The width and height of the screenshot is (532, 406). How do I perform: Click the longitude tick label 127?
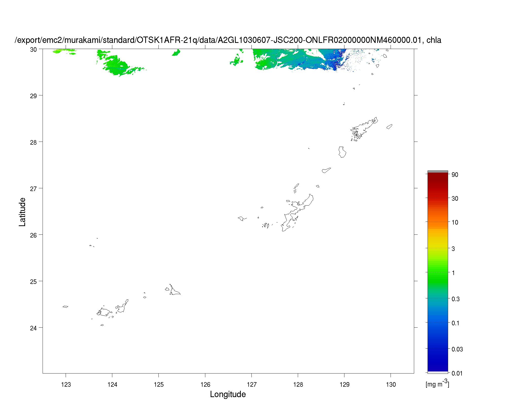tap(251, 385)
